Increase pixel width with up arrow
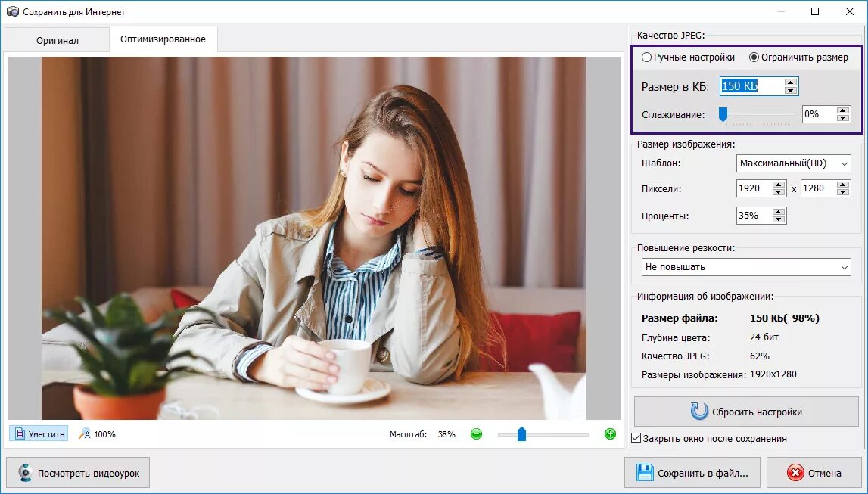Image resolution: width=868 pixels, height=494 pixels. click(779, 185)
